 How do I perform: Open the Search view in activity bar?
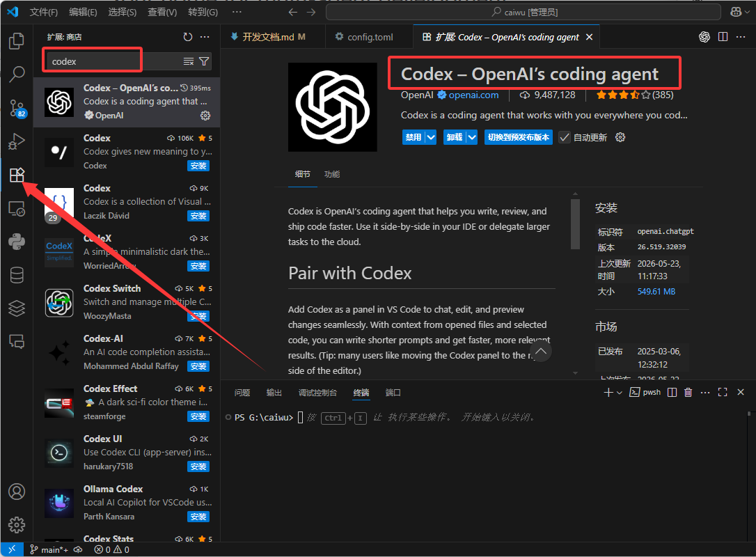coord(17,74)
